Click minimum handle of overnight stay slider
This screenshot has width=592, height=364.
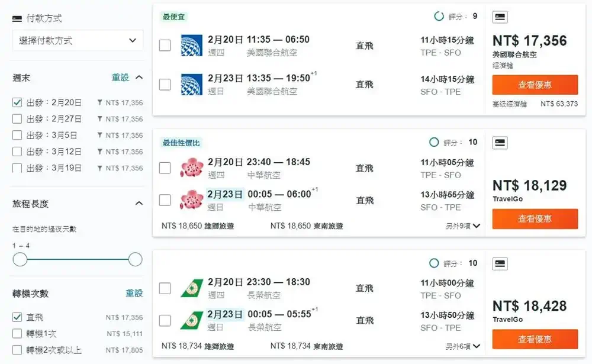(20, 259)
